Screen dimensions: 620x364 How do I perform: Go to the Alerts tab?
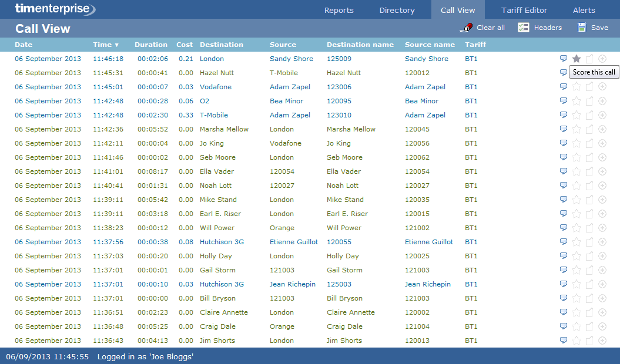click(584, 11)
